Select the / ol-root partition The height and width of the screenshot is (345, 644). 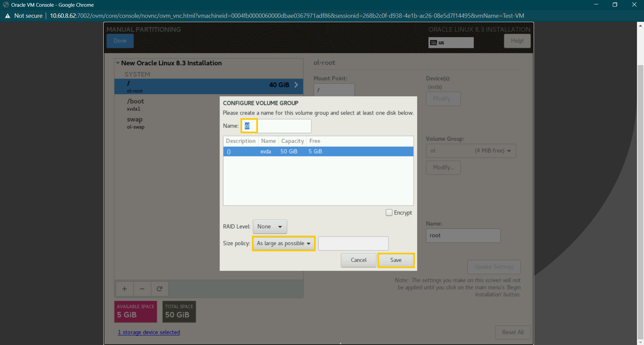tap(209, 86)
